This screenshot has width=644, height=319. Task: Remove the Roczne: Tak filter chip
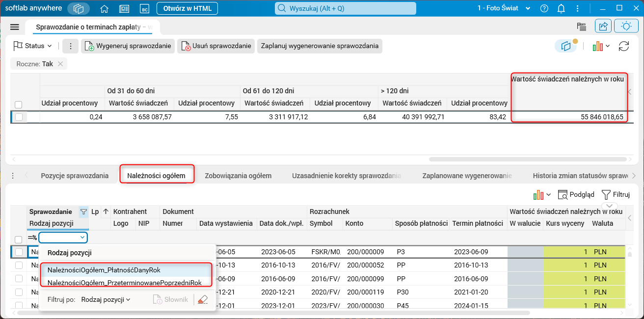tap(60, 64)
